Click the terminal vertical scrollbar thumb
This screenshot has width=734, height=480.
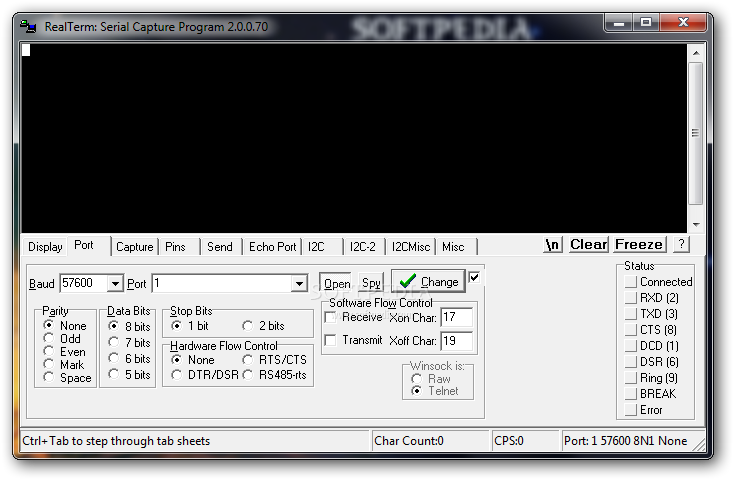click(696, 133)
